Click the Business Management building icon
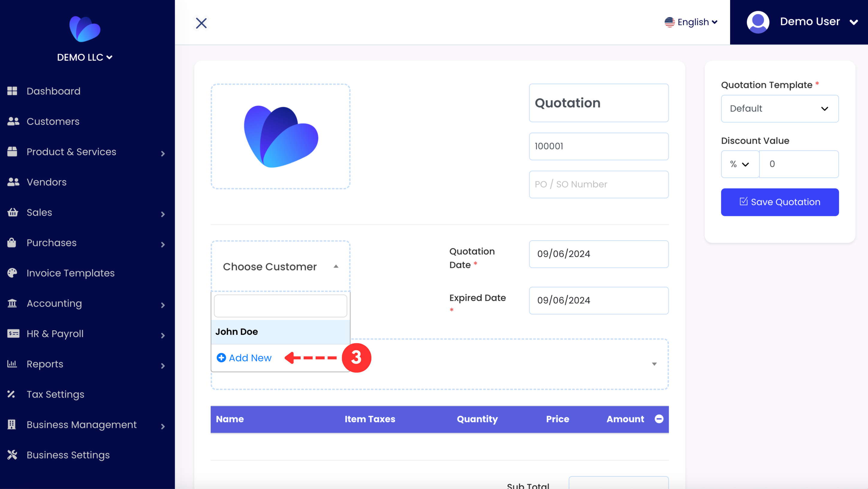The image size is (868, 489). coord(12,424)
